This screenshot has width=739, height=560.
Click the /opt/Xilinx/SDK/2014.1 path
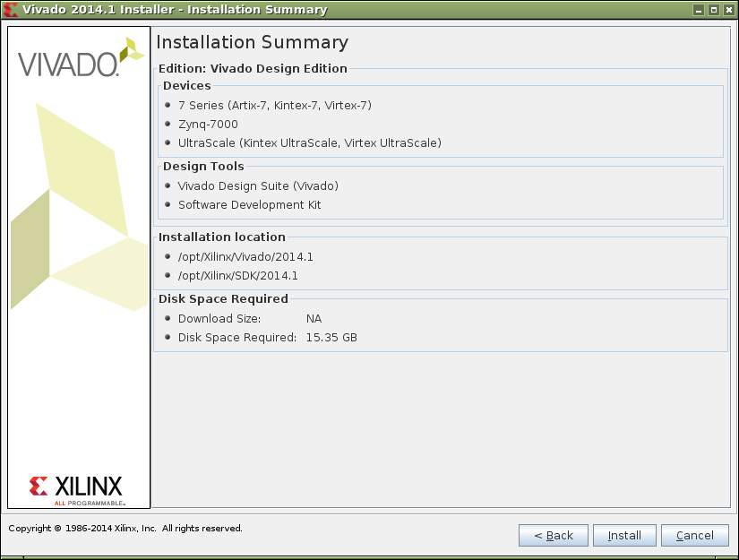tap(237, 276)
